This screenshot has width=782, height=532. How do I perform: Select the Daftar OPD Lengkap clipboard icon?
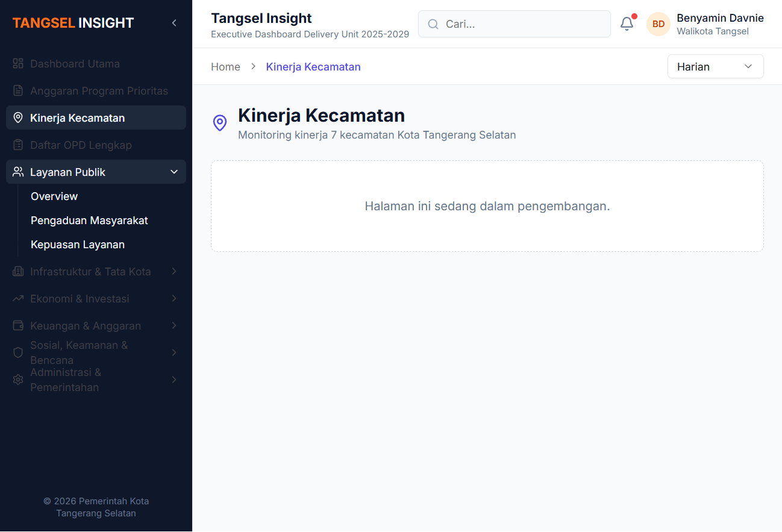[17, 145]
